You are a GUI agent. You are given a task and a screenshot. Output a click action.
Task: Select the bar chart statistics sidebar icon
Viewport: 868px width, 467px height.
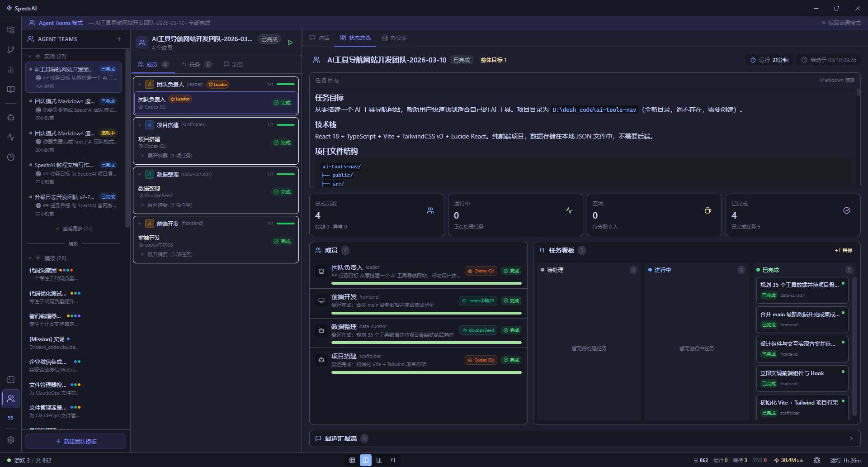point(10,70)
